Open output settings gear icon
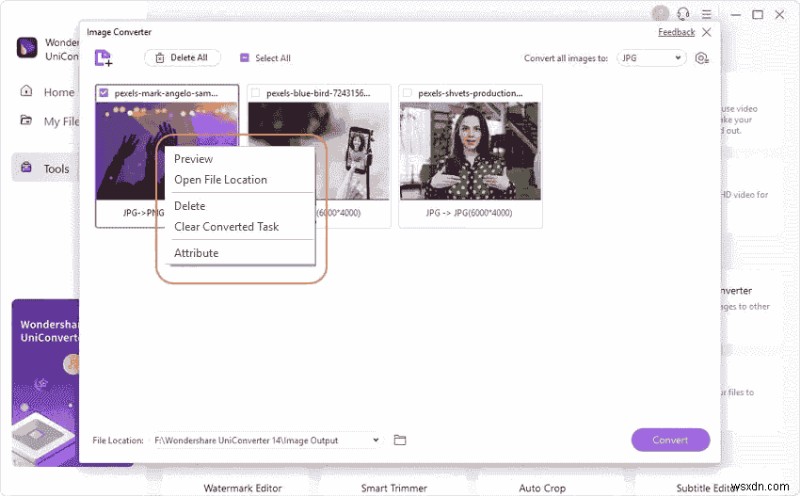Image resolution: width=800 pixels, height=496 pixels. coord(702,58)
